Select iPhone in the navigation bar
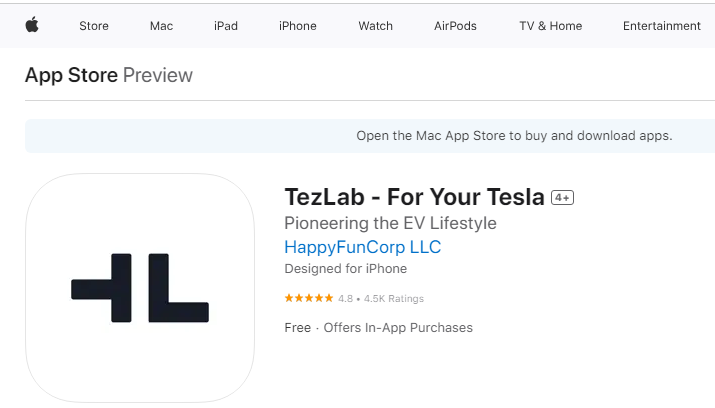Viewport: 715px width, 408px height. point(298,26)
